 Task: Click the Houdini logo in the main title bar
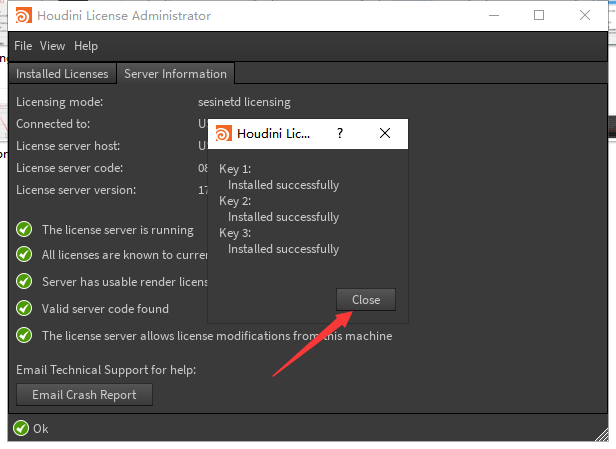[x=23, y=16]
